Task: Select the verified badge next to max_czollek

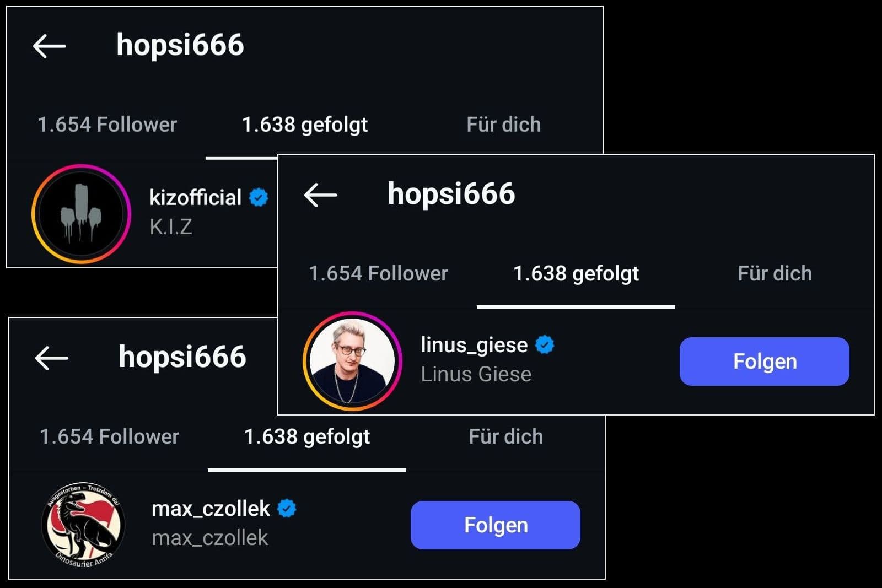Action: pyautogui.click(x=286, y=508)
